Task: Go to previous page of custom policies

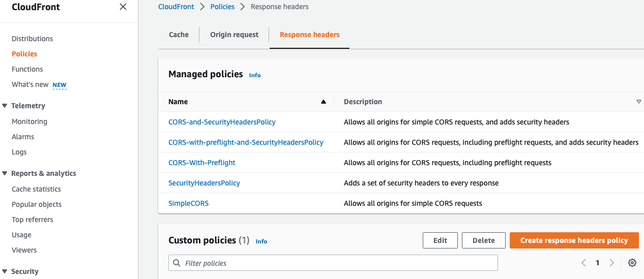Action: (583, 263)
